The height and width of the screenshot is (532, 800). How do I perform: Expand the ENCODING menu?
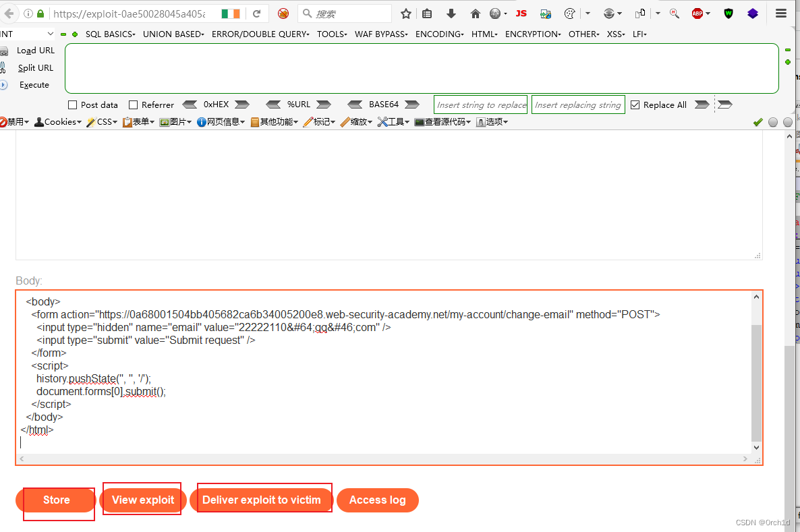440,34
